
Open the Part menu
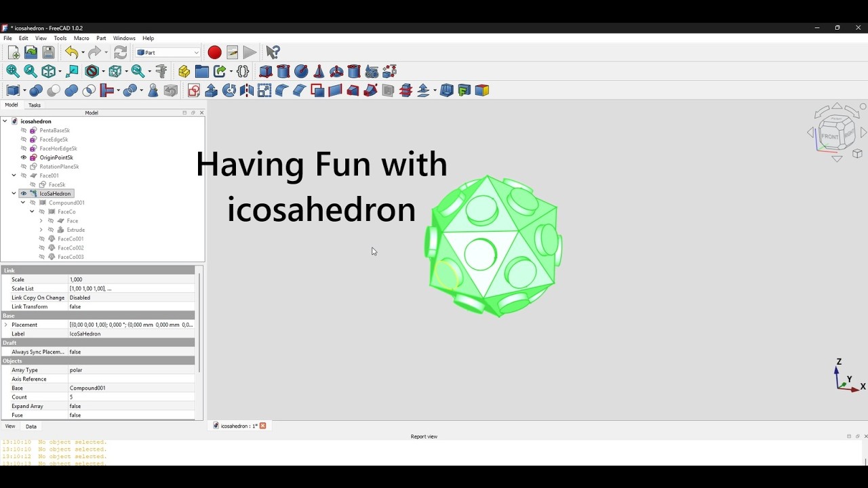pos(101,39)
